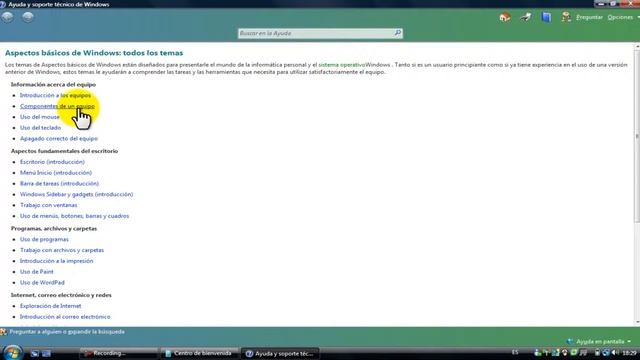The image size is (640, 360).
Task: Open Componentes de un equipo link
Action: click(x=57, y=106)
